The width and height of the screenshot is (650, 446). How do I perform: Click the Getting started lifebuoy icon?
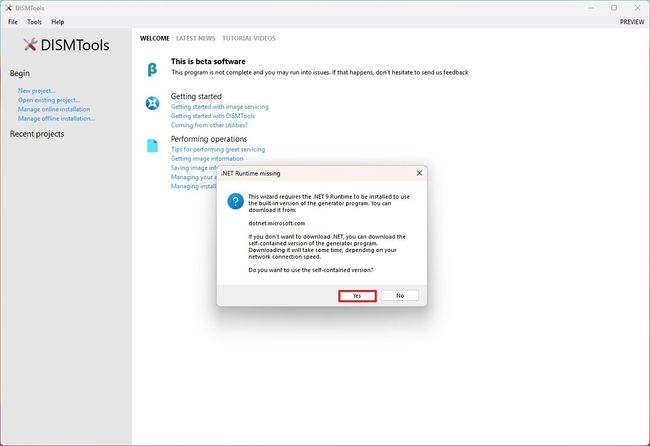[x=152, y=103]
